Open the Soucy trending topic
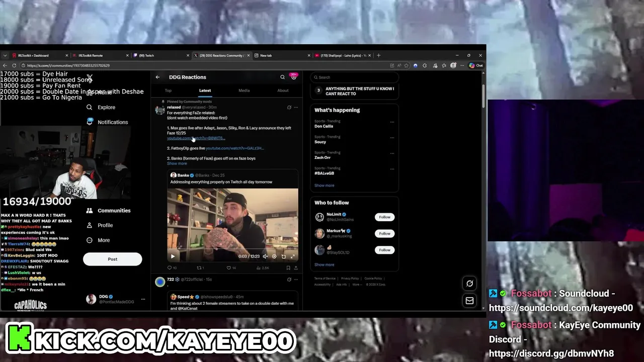This screenshot has width=644, height=362. 320,142
